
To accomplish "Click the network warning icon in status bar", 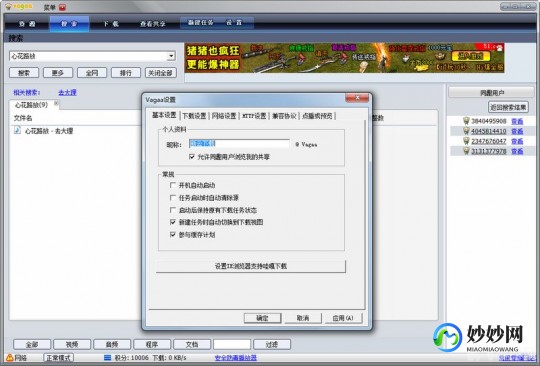I will coord(10,358).
